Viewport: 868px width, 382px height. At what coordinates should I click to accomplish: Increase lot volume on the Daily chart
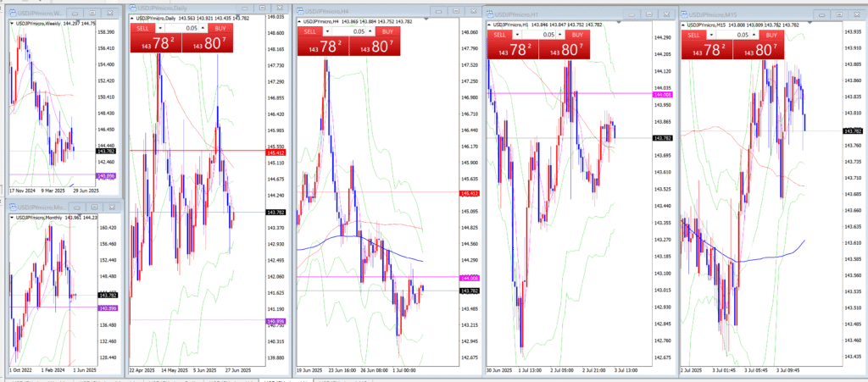click(x=203, y=28)
